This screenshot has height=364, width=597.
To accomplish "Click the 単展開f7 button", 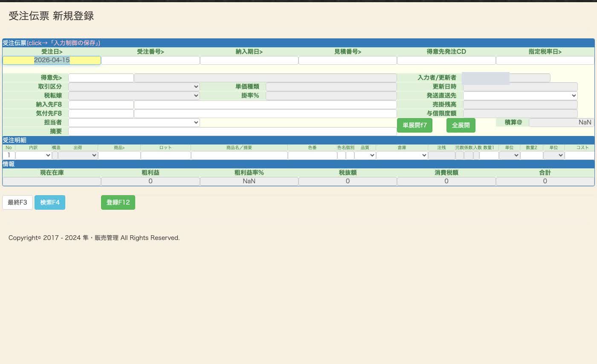I will coord(415,125).
